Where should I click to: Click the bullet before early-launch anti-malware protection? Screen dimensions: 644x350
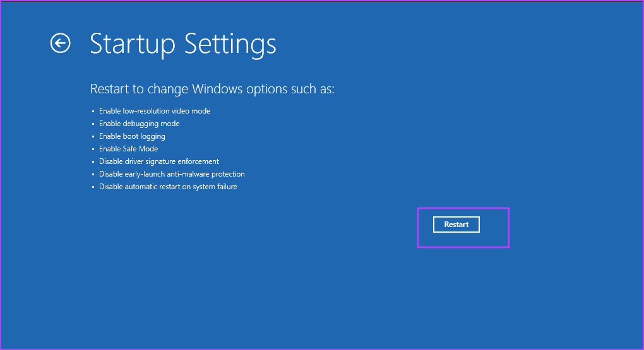93,175
